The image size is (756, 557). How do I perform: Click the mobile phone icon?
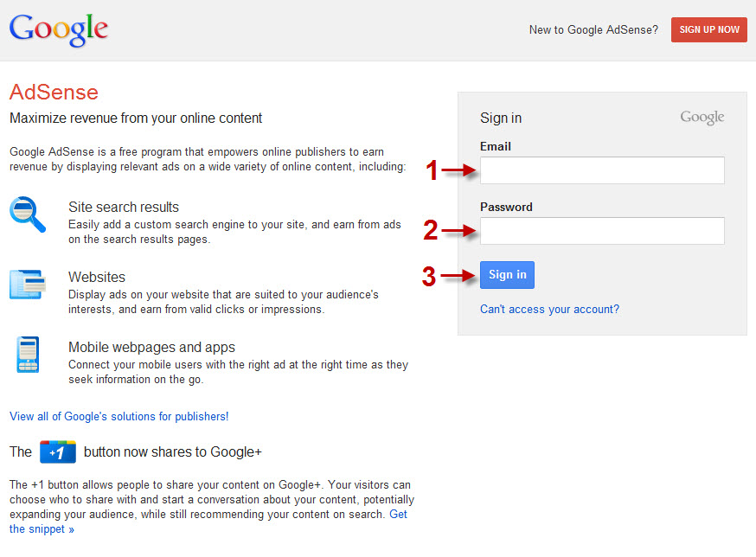tap(28, 355)
